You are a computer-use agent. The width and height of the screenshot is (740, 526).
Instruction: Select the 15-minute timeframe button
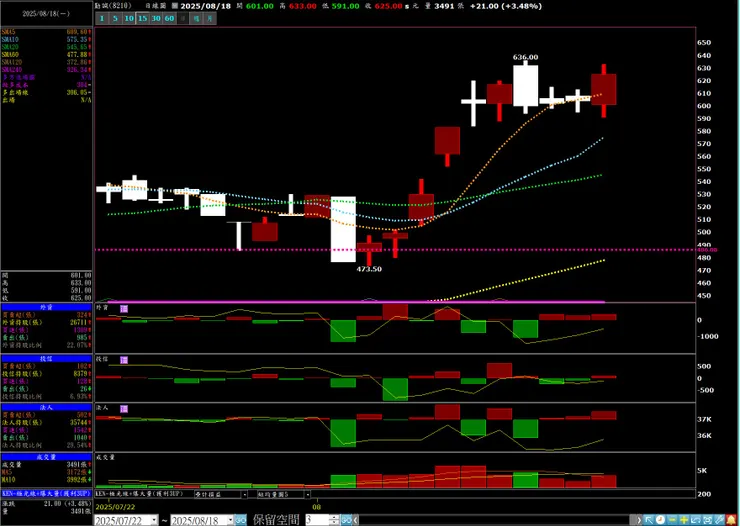143,18
